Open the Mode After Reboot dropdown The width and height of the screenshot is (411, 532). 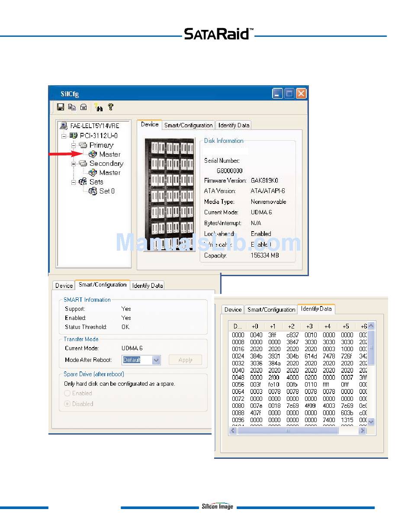[157, 360]
